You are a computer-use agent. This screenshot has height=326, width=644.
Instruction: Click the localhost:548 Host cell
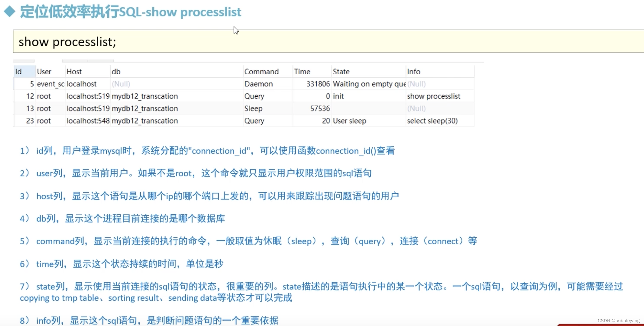point(88,121)
